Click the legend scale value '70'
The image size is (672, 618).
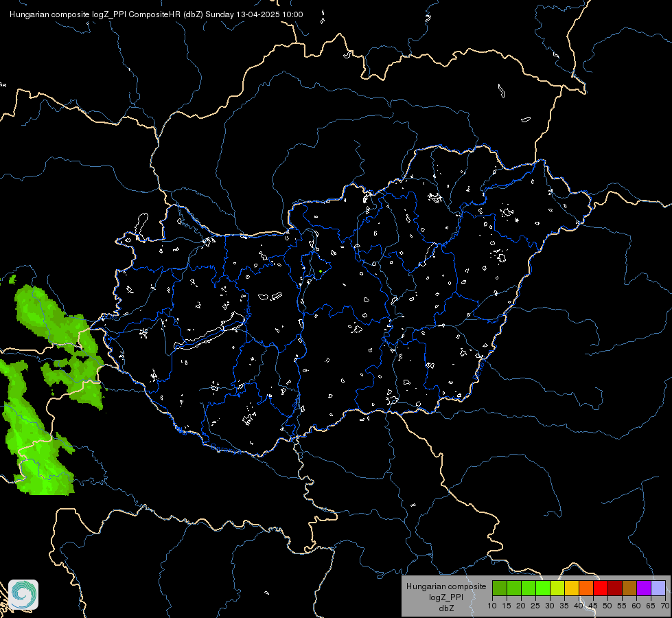click(x=665, y=606)
